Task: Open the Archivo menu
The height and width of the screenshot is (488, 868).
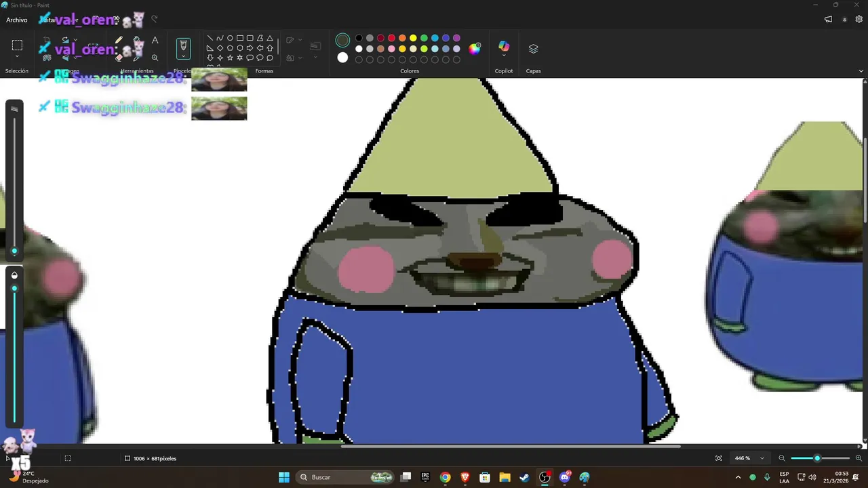Action: click(x=17, y=20)
